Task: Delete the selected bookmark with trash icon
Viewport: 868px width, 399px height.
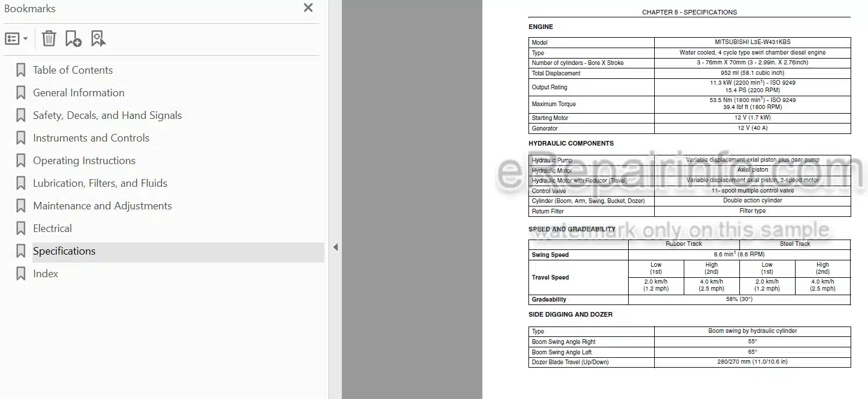Action: point(49,39)
